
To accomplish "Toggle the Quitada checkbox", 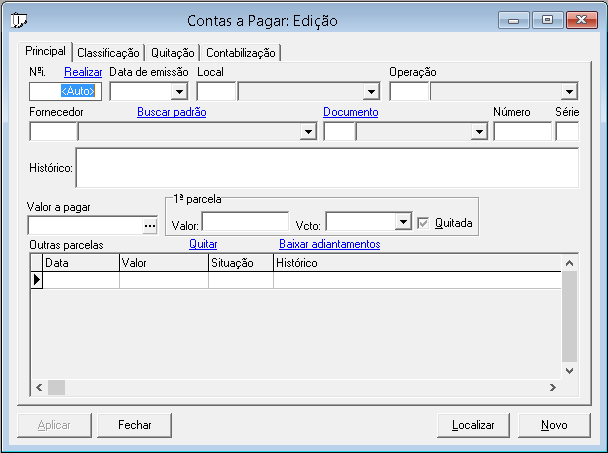I will tap(424, 222).
